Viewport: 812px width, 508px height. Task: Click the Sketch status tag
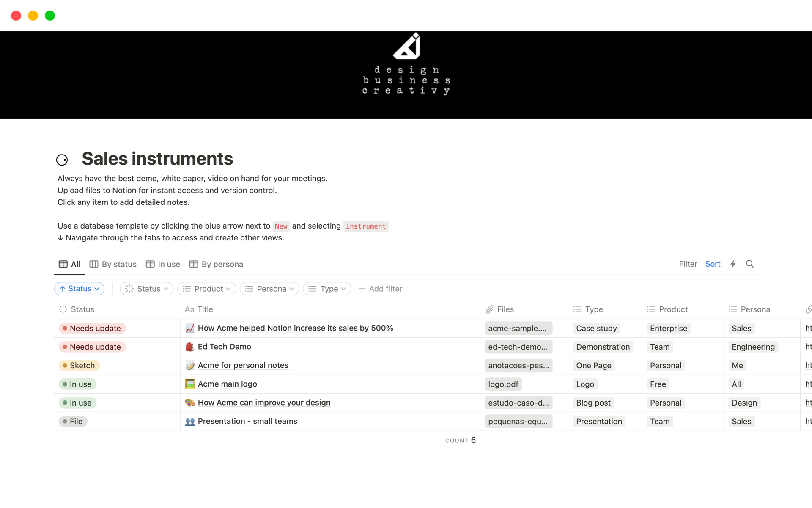click(x=80, y=365)
